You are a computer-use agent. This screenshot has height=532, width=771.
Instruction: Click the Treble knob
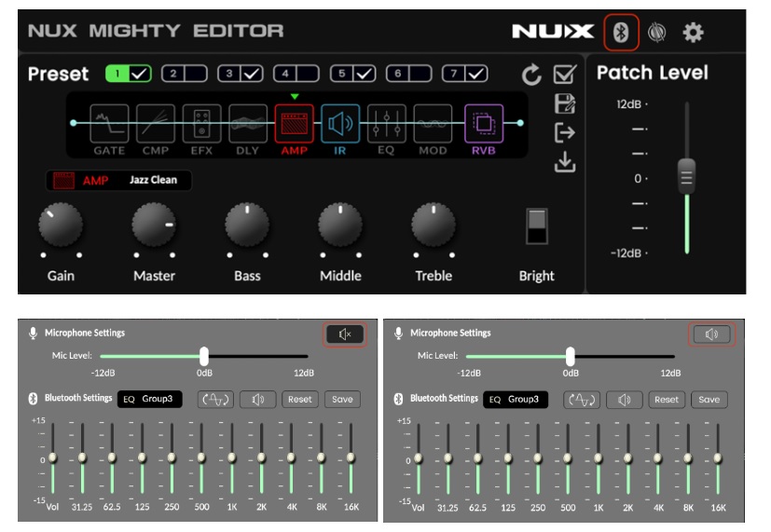click(x=434, y=225)
